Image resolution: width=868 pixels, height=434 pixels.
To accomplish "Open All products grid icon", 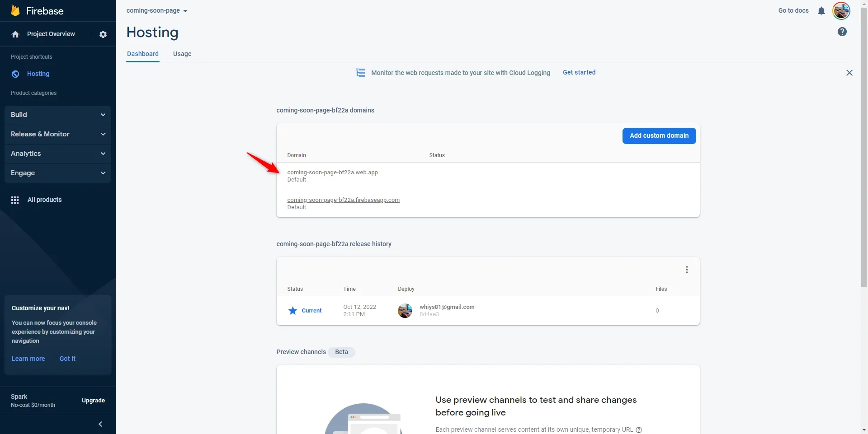I will pyautogui.click(x=15, y=200).
